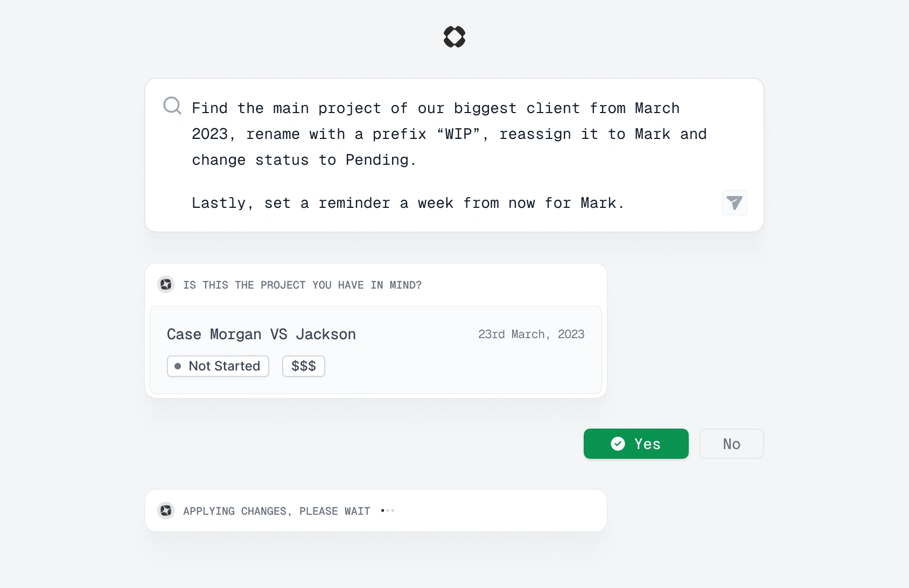The height and width of the screenshot is (588, 909).
Task: Click assistant avatar beside project question
Action: tap(166, 284)
